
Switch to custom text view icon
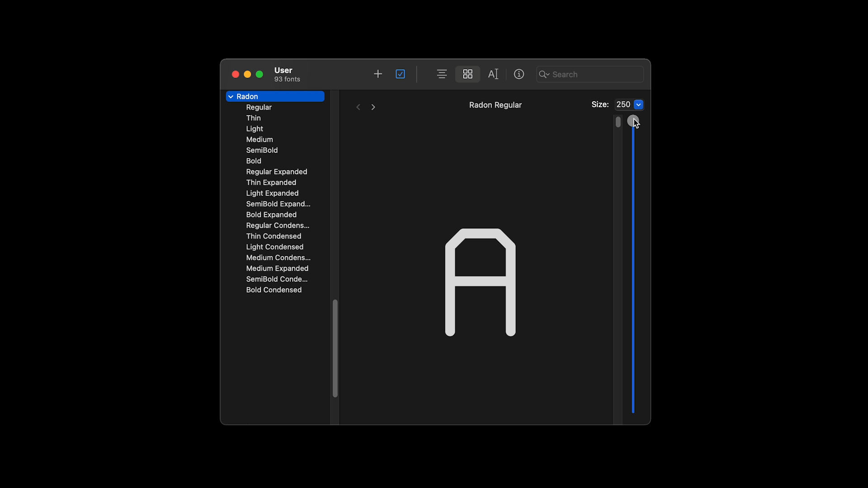[x=493, y=74]
